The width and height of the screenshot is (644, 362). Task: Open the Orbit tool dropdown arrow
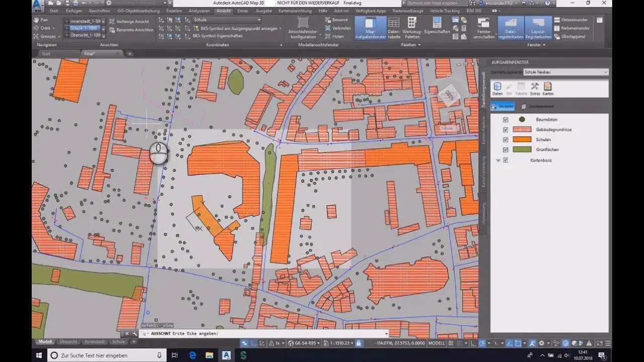54,29
